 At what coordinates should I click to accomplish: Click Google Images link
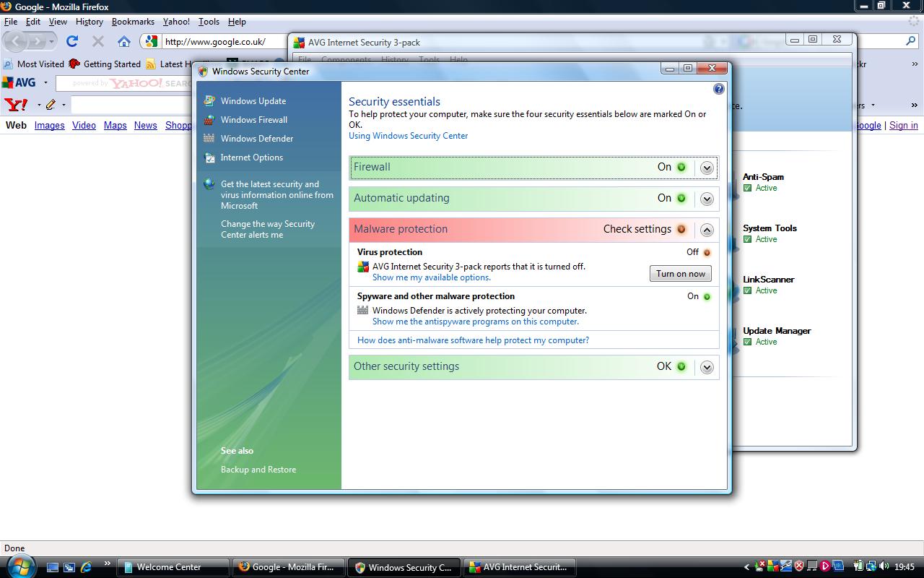coord(50,125)
